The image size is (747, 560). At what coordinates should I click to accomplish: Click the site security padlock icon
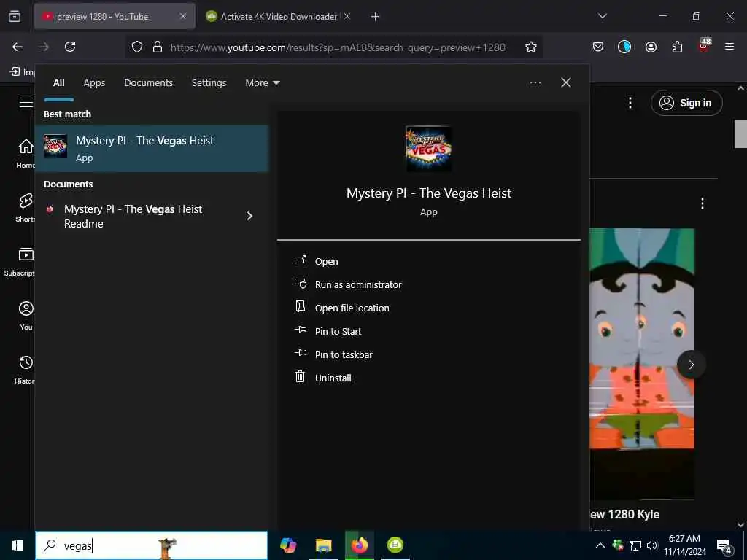click(158, 47)
